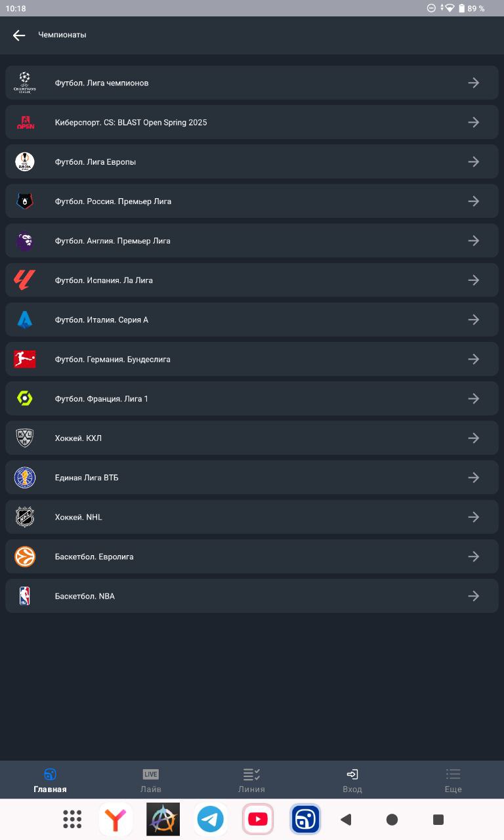Switch to the Линия tab
Screen dimensions: 504x840
click(252, 780)
